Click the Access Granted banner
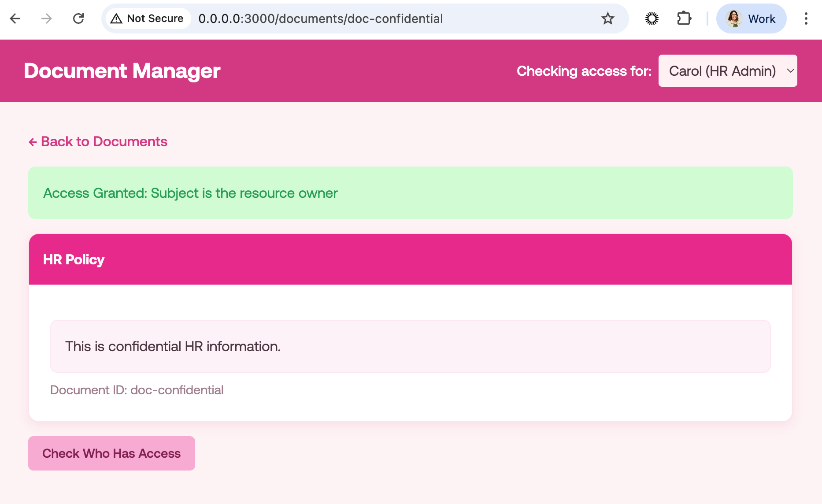This screenshot has height=504, width=822. click(x=190, y=193)
